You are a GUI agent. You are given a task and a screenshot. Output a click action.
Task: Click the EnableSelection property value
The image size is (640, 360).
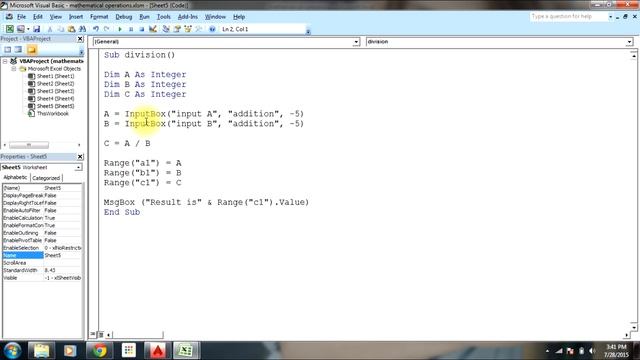pyautogui.click(x=62, y=248)
